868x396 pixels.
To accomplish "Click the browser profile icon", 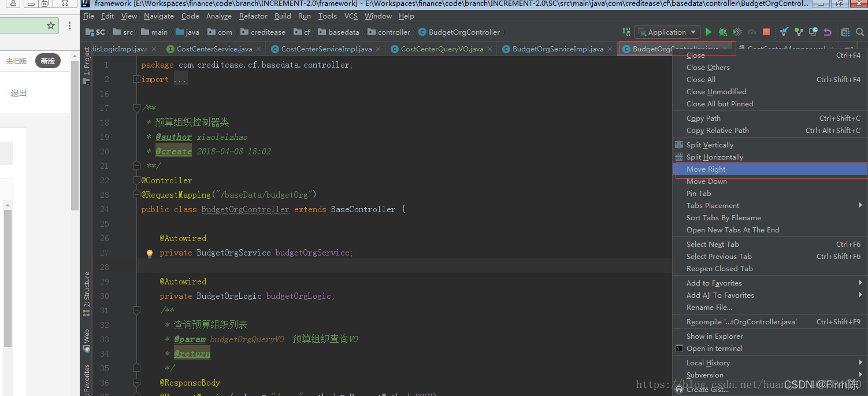I will (x=13, y=3).
